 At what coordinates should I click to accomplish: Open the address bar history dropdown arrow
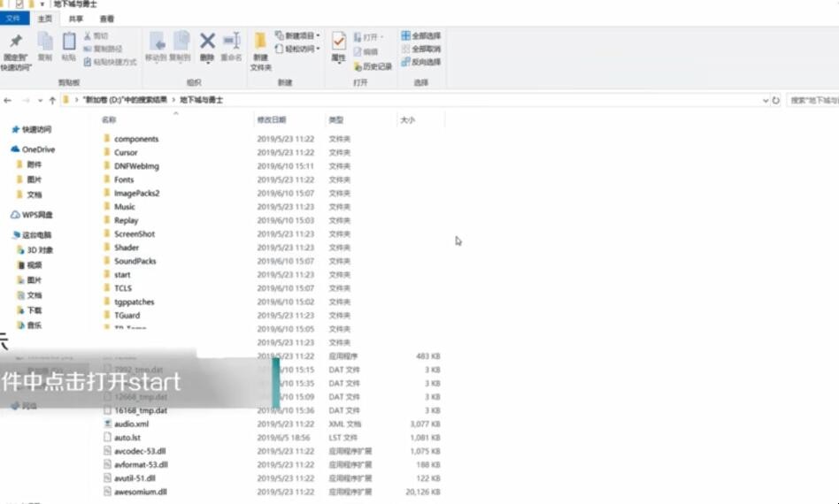[766, 101]
